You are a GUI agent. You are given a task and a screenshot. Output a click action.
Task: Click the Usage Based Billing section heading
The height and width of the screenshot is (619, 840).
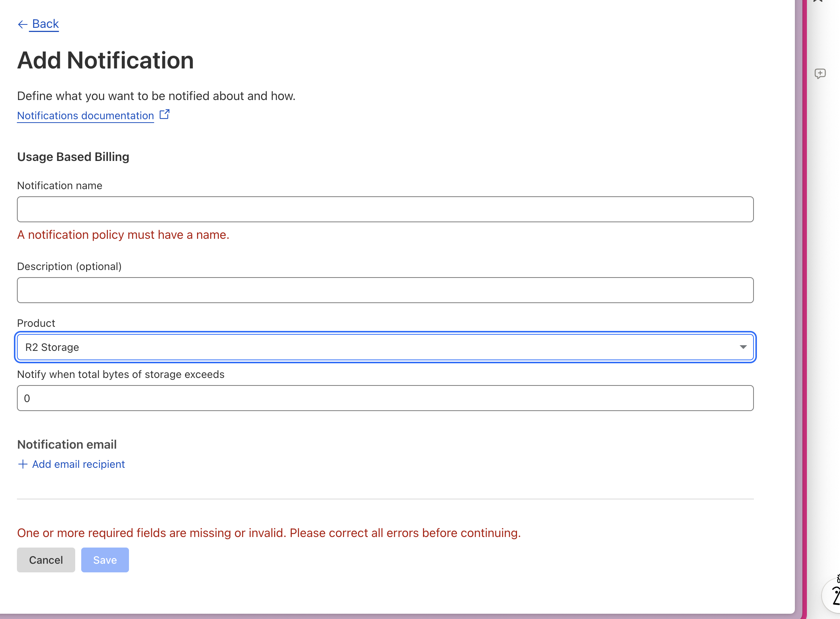(x=73, y=156)
